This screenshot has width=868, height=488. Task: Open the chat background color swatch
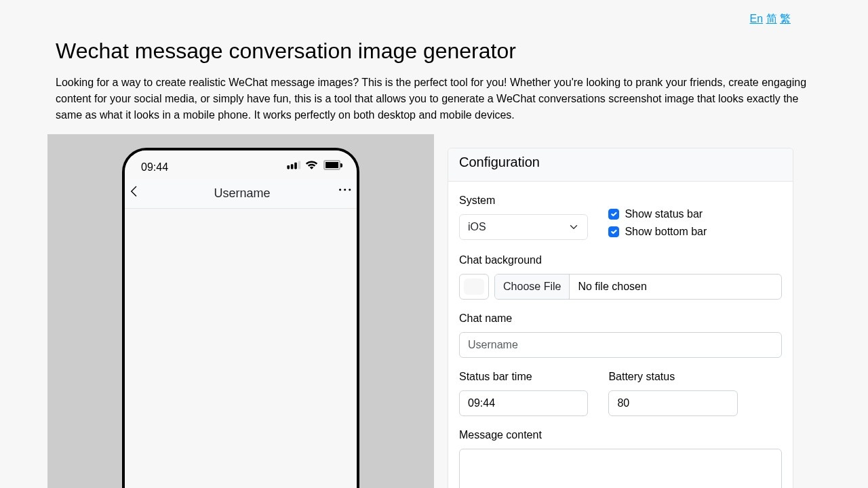point(474,287)
